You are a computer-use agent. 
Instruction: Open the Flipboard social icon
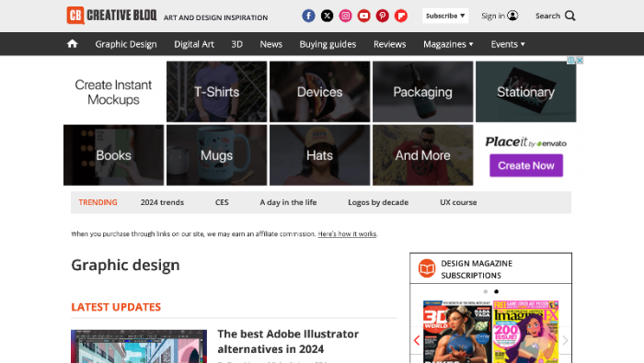(401, 16)
